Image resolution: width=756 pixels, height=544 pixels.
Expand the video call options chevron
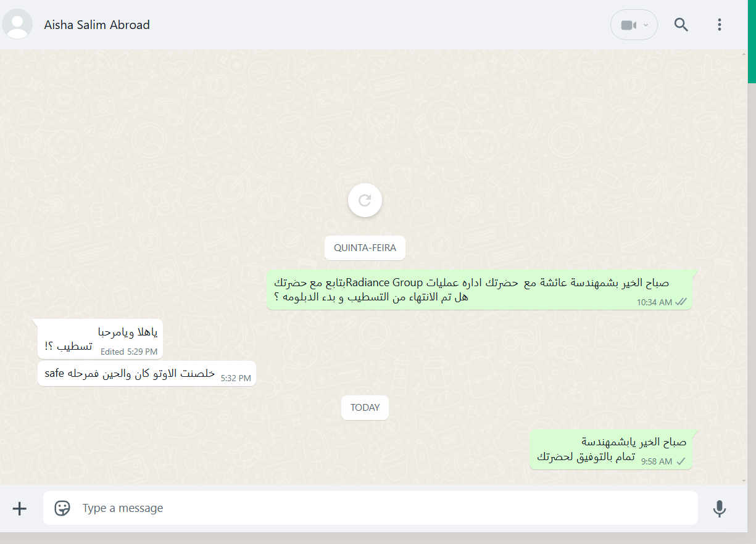tap(646, 25)
